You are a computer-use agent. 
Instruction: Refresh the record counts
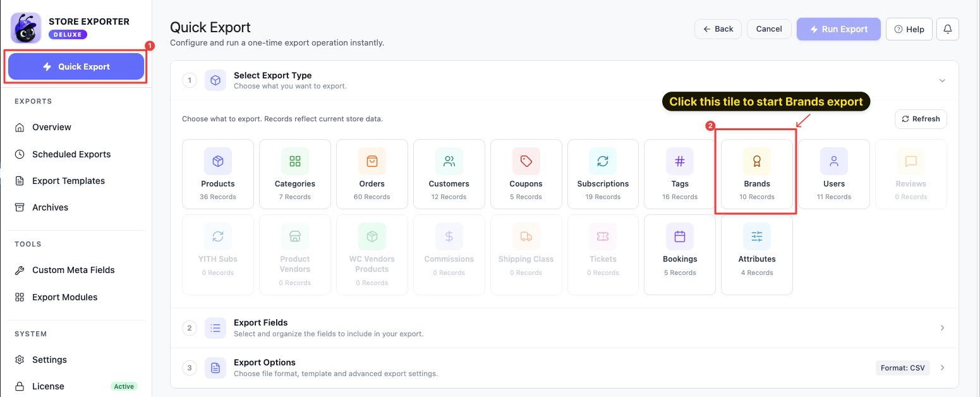921,119
